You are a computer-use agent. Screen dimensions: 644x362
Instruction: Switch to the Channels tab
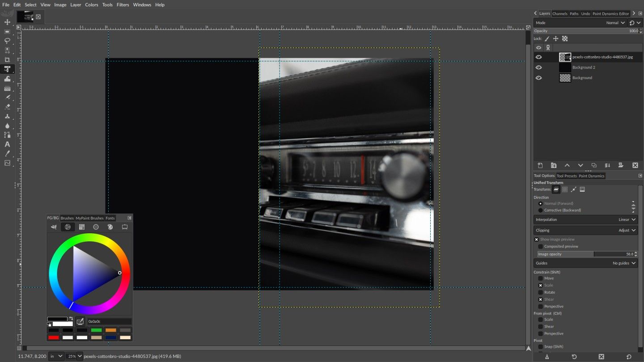click(559, 13)
